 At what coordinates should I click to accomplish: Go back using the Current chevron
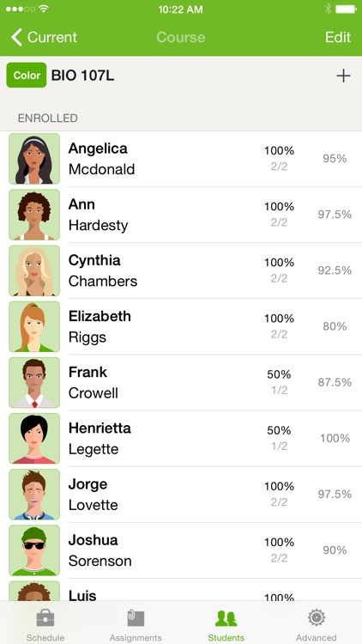[x=44, y=38]
